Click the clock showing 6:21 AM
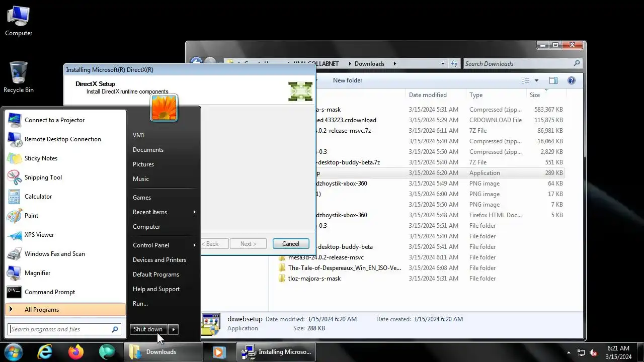 click(x=618, y=352)
